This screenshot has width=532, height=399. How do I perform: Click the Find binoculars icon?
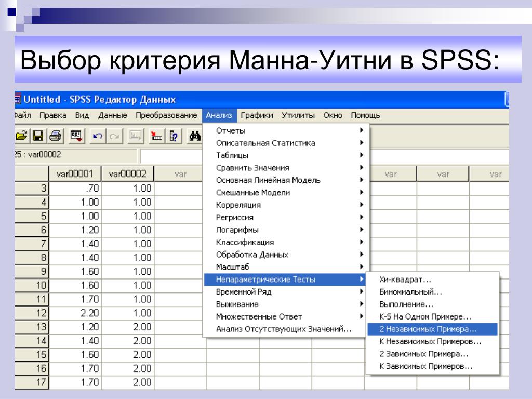[195, 136]
